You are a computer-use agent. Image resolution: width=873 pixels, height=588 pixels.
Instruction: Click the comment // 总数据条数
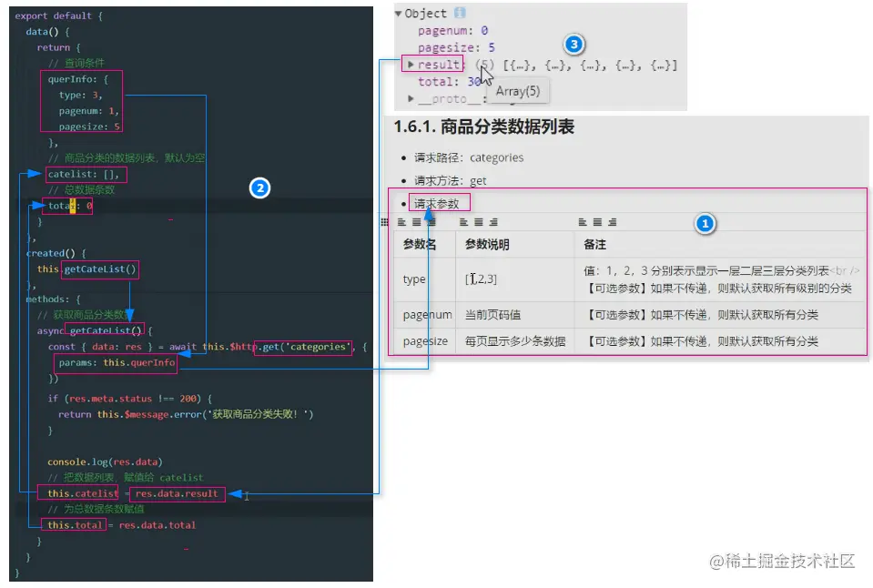[x=81, y=190]
